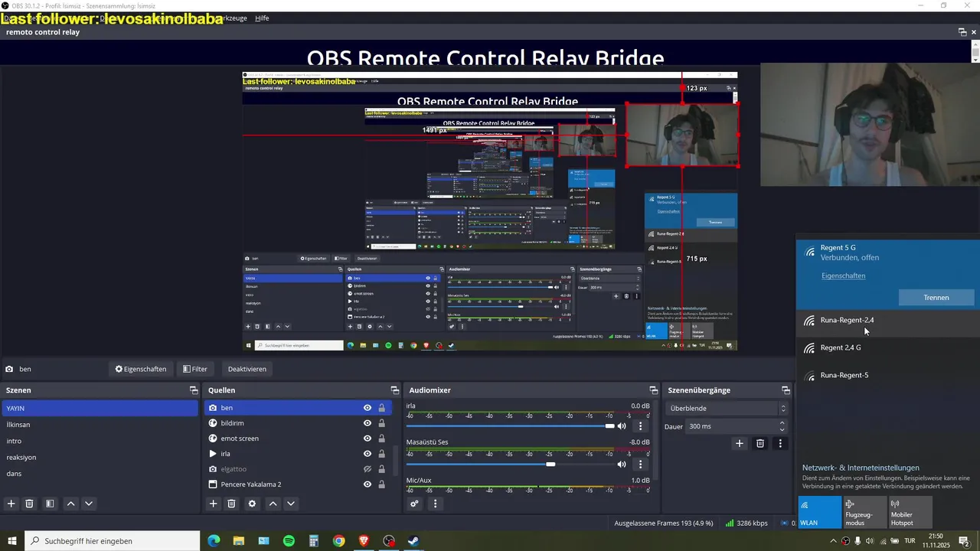Select the Runa-Regent-2.4 Wi-Fi network
980x551 pixels.
tap(888, 321)
